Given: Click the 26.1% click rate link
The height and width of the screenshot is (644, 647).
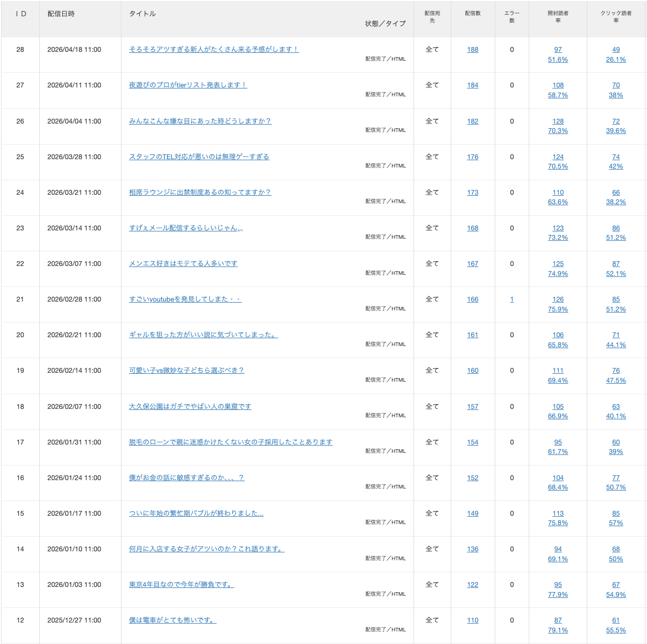Looking at the screenshot, I should click(x=616, y=60).
